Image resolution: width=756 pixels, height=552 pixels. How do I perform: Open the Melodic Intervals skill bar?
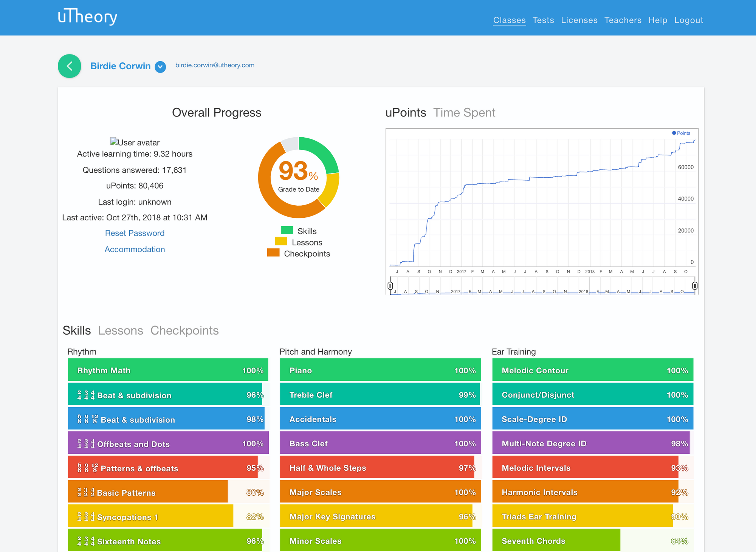point(593,468)
